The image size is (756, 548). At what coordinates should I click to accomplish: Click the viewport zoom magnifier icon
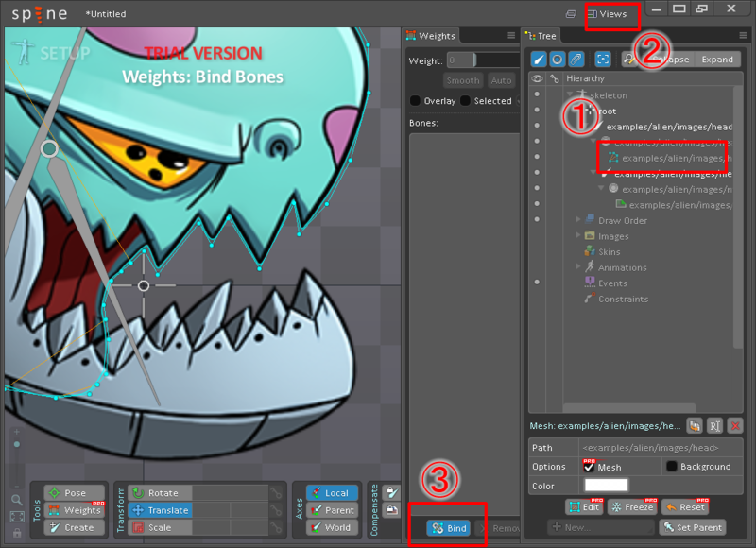[x=16, y=500]
